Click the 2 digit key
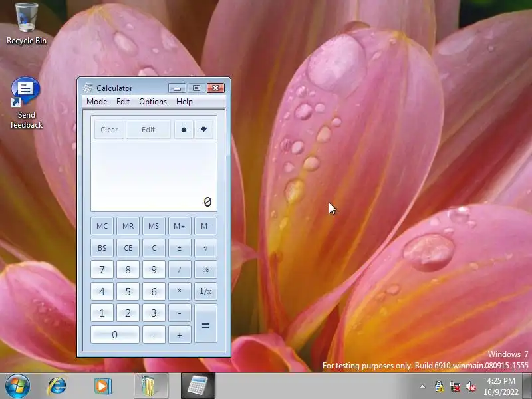Screen dimensions: 532x399 128,313
